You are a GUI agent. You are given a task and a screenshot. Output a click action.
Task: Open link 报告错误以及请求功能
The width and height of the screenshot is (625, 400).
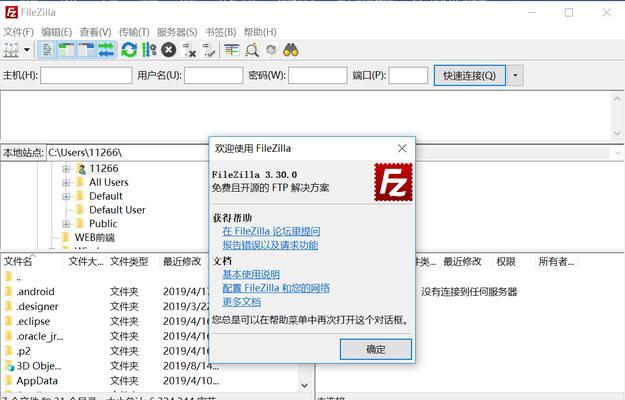[x=270, y=245]
